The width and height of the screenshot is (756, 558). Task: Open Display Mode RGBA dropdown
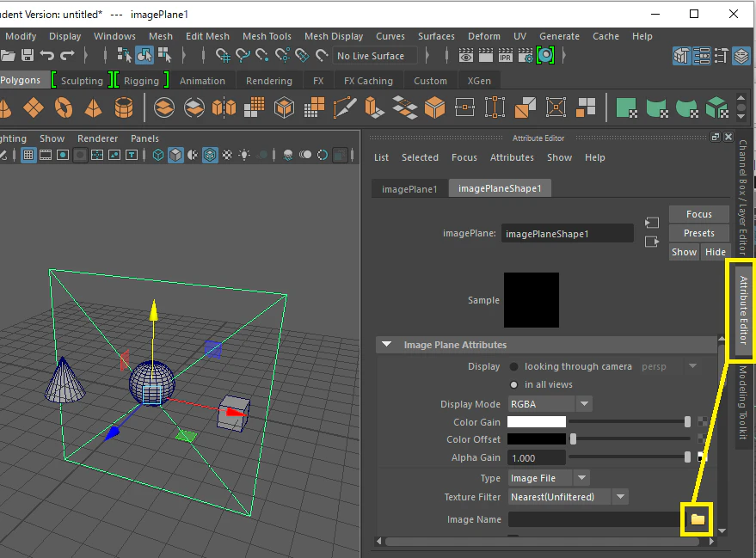click(x=550, y=404)
